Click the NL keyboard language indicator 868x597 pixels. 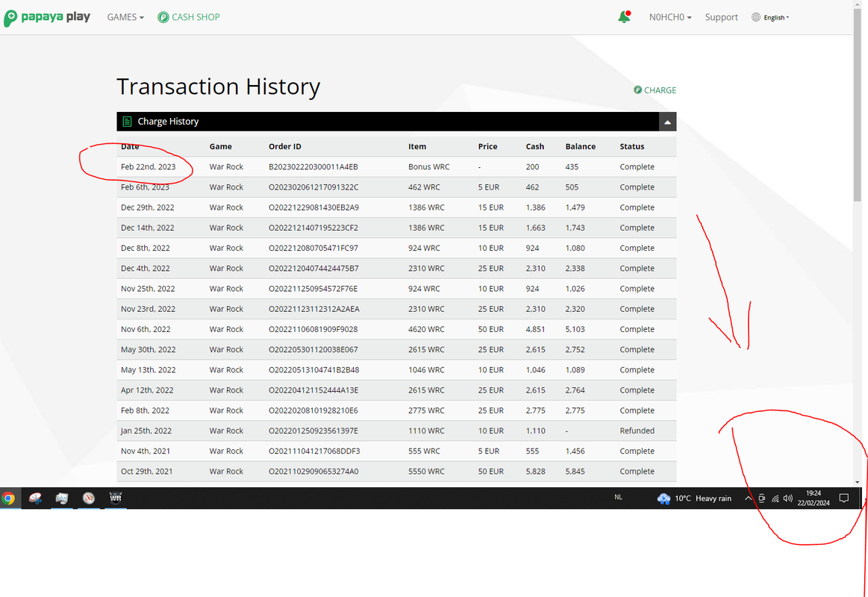pos(618,498)
